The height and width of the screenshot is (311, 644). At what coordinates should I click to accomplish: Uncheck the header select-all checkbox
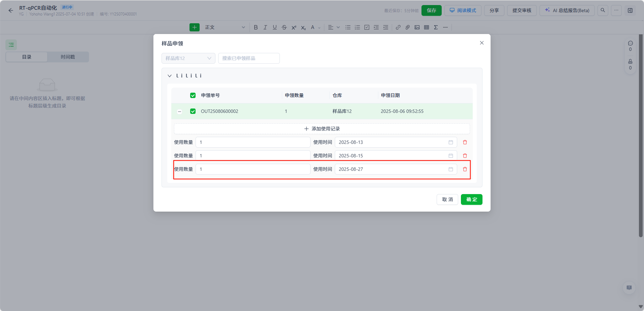(193, 95)
